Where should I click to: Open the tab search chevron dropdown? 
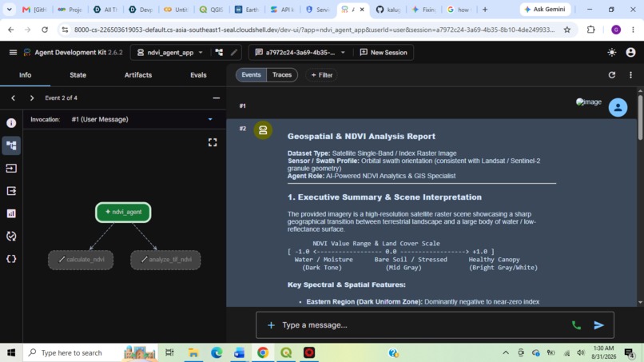click(x=9, y=9)
